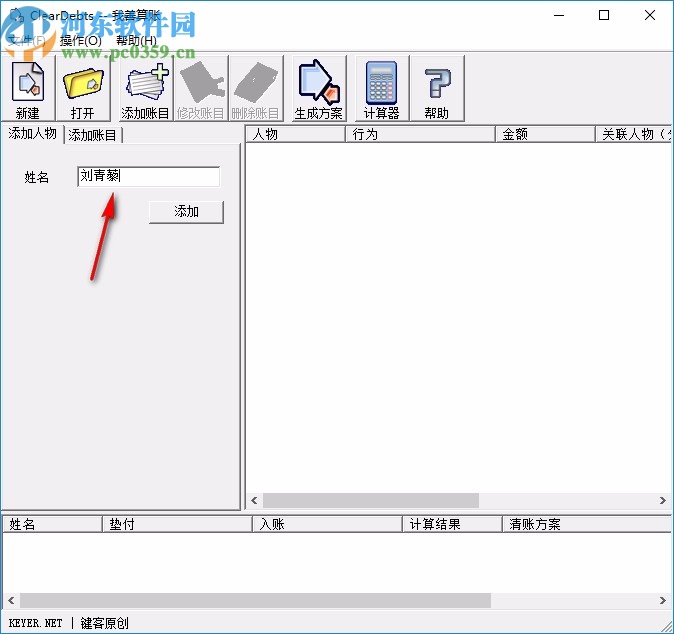
Task: Open a file with the 打开 folder icon
Action: [x=83, y=88]
